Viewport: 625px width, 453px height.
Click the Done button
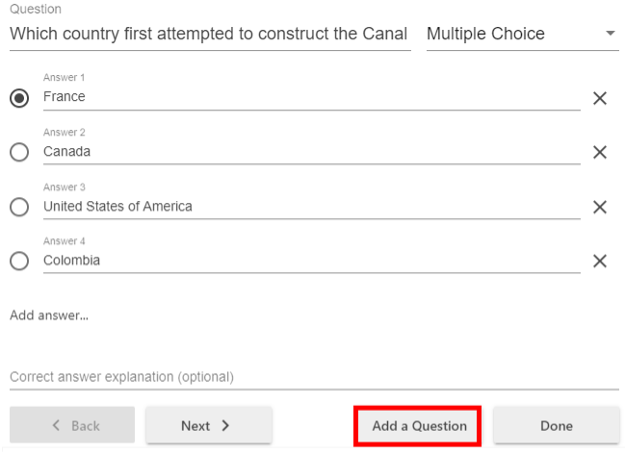pyautogui.click(x=556, y=425)
